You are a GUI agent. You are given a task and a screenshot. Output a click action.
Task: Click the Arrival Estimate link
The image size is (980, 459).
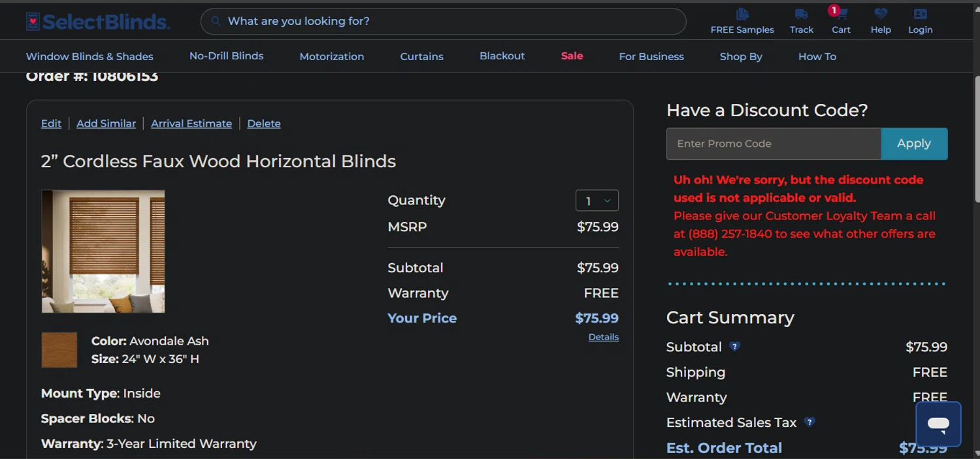coord(191,123)
